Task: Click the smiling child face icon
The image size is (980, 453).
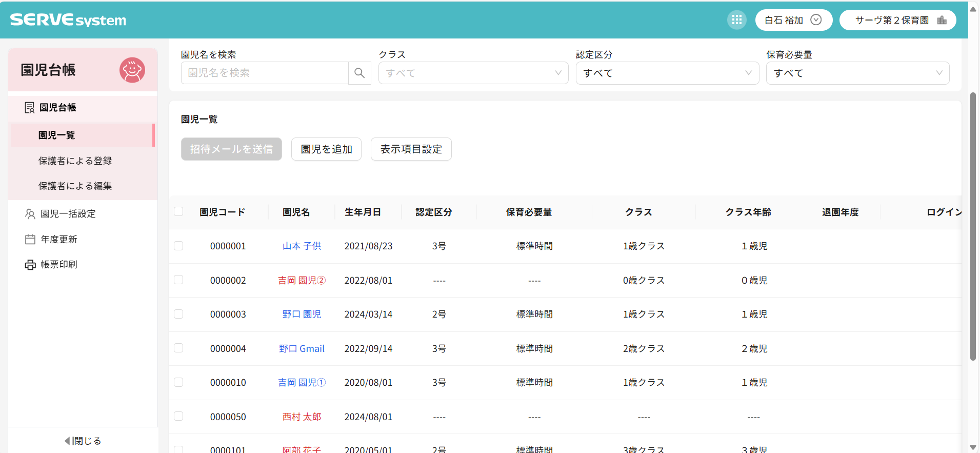Action: (132, 70)
